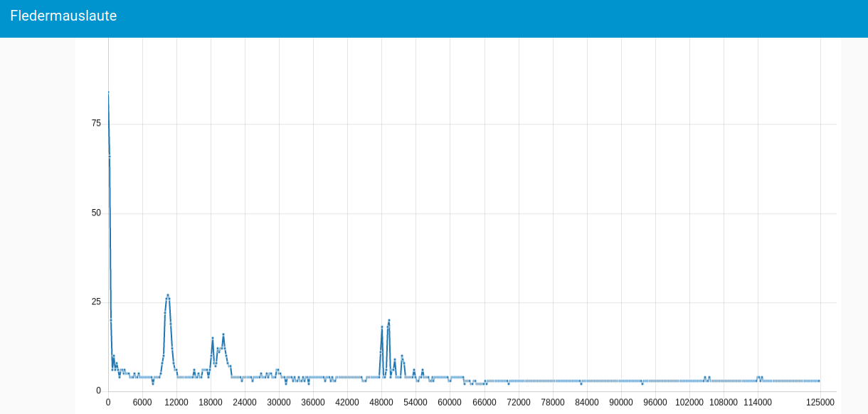Click the chart peak reaching 27 near 10000
The height and width of the screenshot is (414, 868).
(x=168, y=294)
